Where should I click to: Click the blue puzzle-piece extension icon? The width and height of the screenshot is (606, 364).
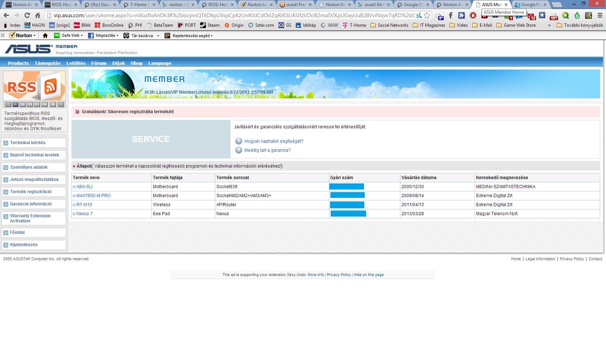[461, 15]
